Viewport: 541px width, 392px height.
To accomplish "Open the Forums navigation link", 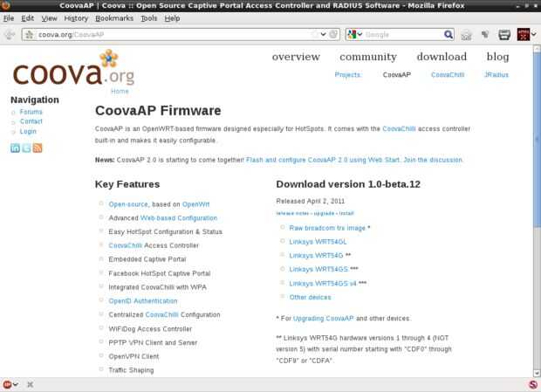I will (31, 112).
